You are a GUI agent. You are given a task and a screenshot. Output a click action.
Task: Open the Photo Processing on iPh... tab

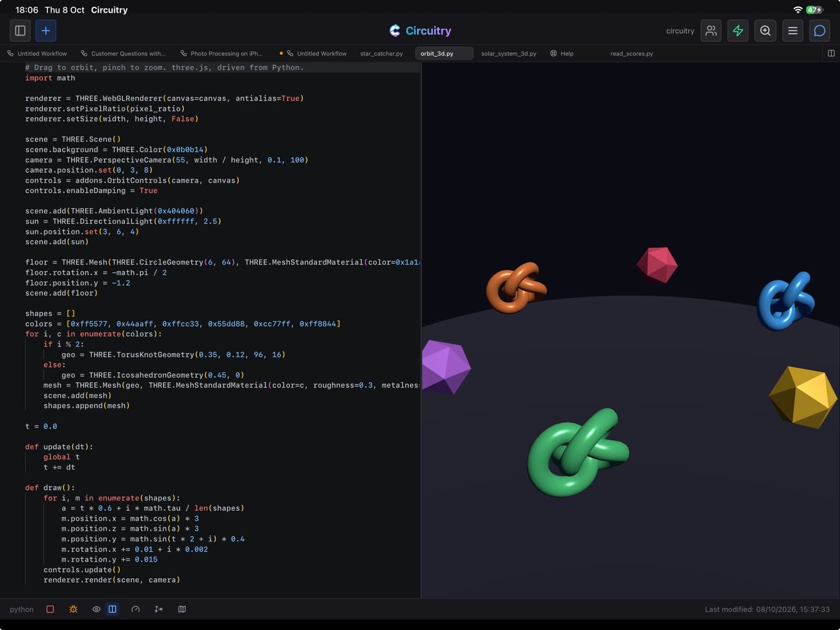click(x=222, y=54)
